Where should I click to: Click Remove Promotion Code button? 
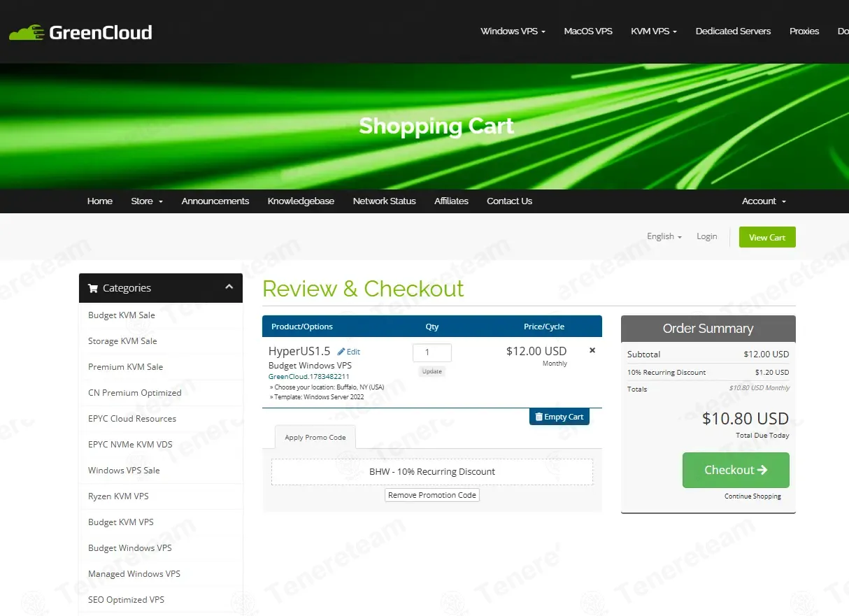point(432,495)
